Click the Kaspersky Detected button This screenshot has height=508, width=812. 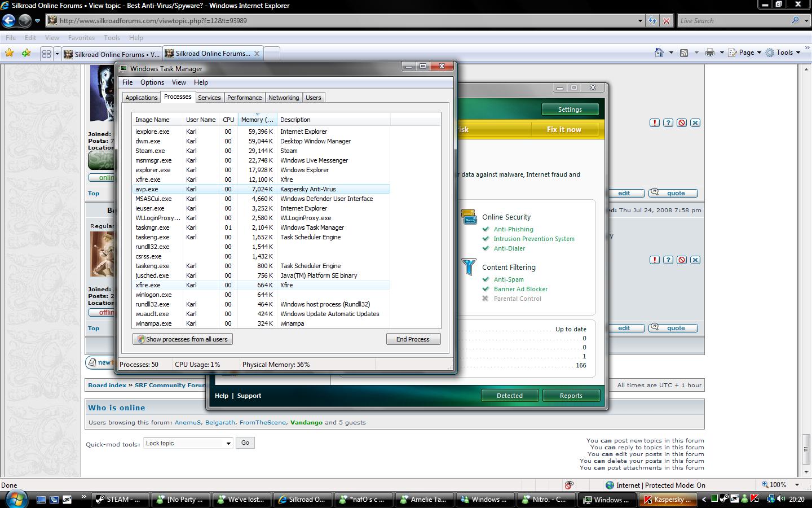point(510,396)
